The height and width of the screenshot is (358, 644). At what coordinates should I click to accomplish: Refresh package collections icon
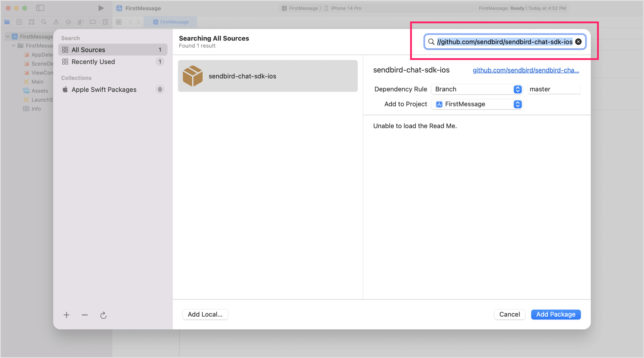point(103,315)
